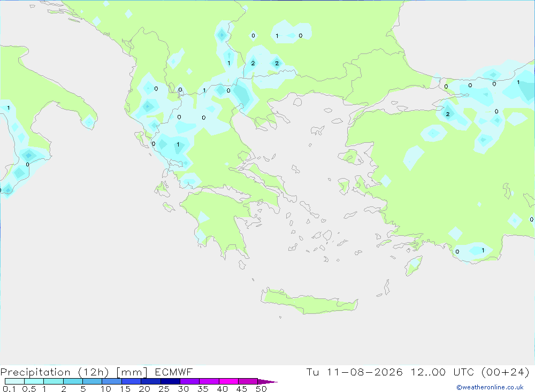The width and height of the screenshot is (535, 392).
Task: Click the (00+24) forecast offset label
Action: 506,372
